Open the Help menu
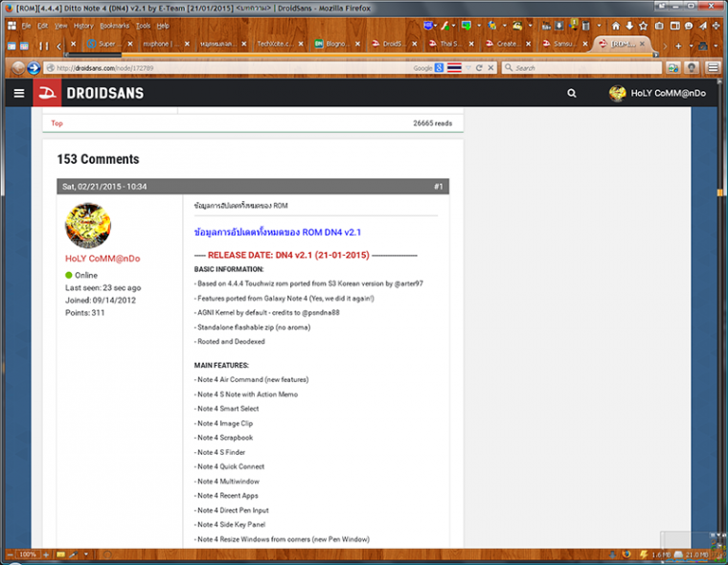The height and width of the screenshot is (565, 728). 163,26
